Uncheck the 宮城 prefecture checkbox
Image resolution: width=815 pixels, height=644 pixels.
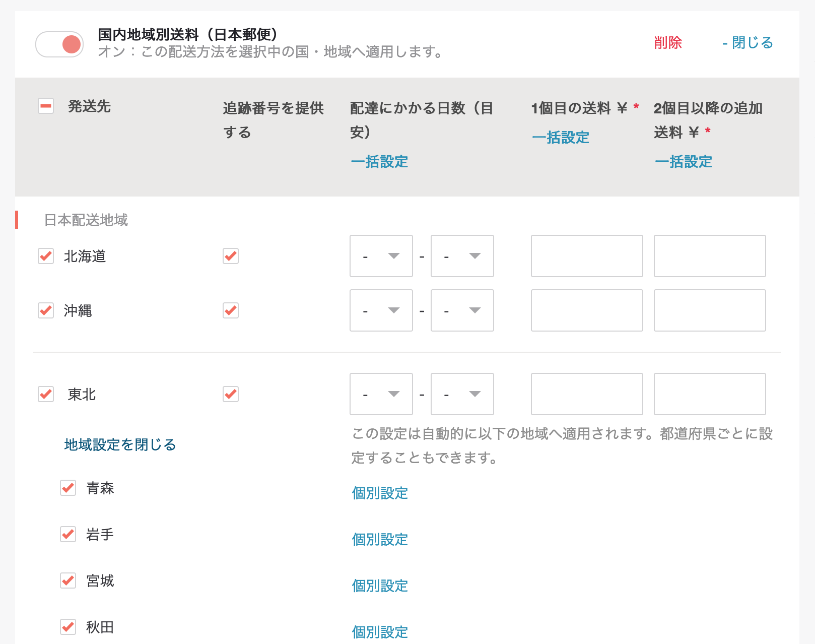[68, 581]
